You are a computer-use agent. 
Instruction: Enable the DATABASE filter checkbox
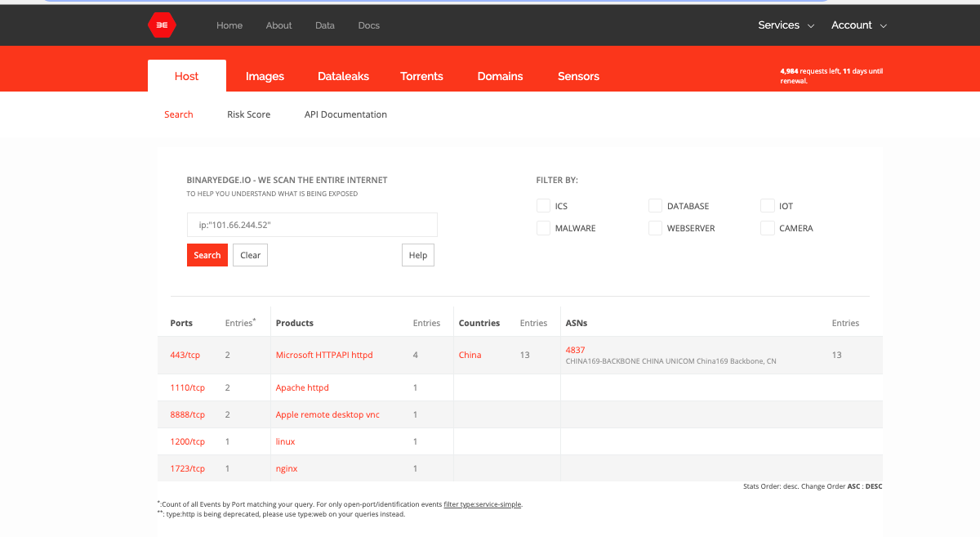(655, 206)
